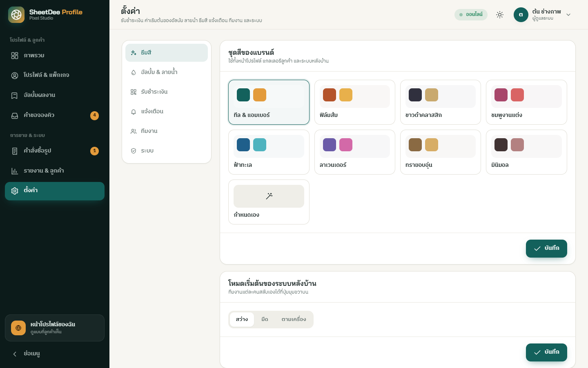Click the โปรไฟล์ & แพ็กเกจ person icon

tap(15, 75)
